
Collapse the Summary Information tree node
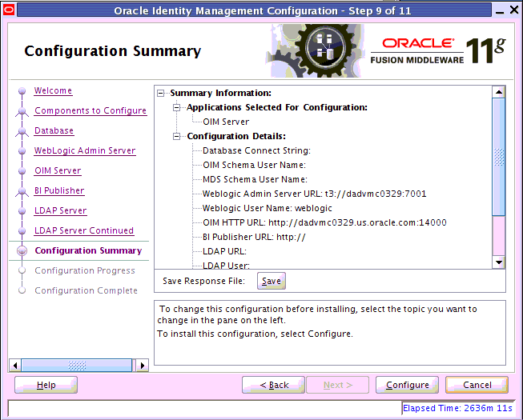[x=163, y=93]
